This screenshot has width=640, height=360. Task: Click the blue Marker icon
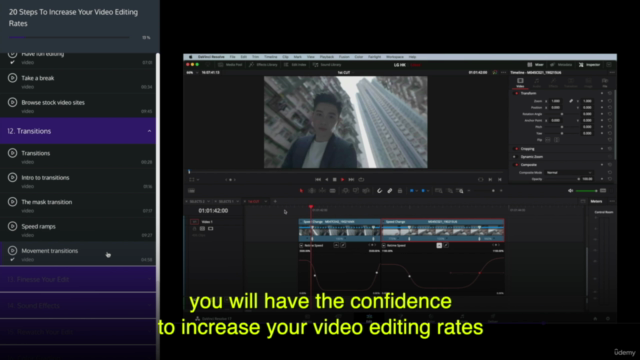(x=423, y=191)
